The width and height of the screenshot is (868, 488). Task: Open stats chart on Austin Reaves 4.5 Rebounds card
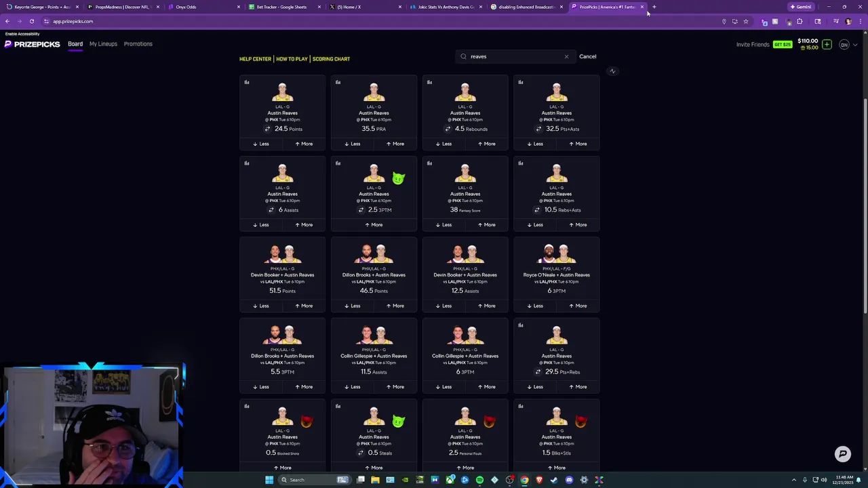(429, 83)
